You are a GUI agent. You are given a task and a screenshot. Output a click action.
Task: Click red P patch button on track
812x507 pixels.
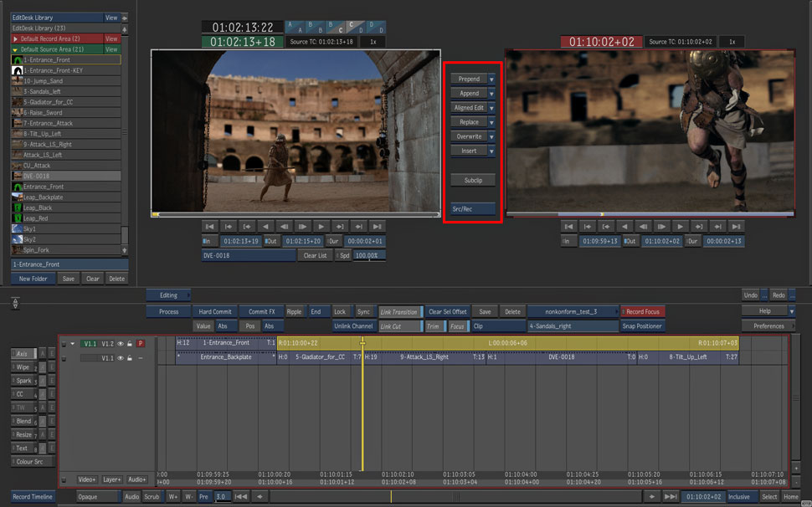[141, 343]
